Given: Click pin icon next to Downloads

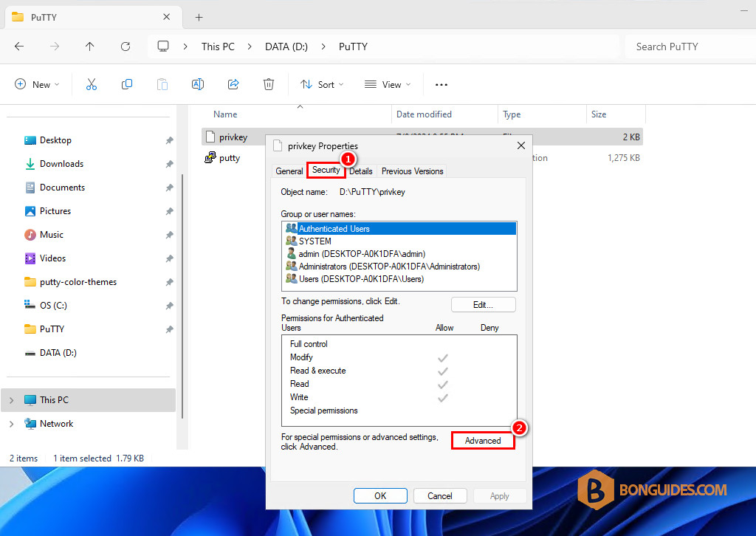Looking at the screenshot, I should (x=169, y=164).
